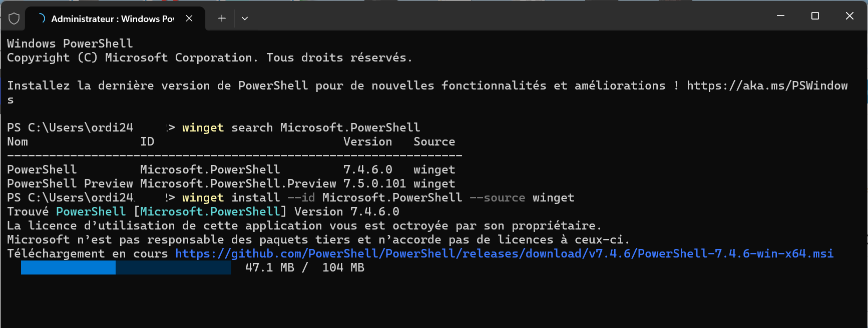The image size is (868, 328).
Task: Open the PowerShell-7.4.6-win-x64.msi GitHub download link
Action: [504, 253]
